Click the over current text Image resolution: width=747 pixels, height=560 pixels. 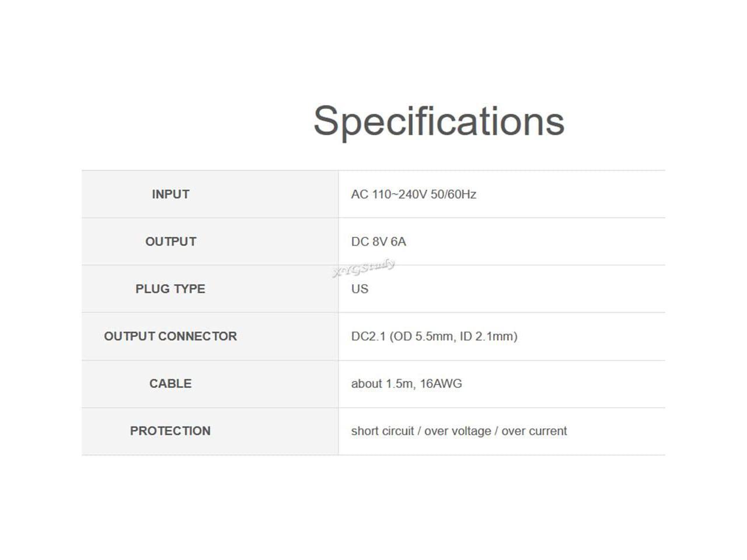pos(534,430)
